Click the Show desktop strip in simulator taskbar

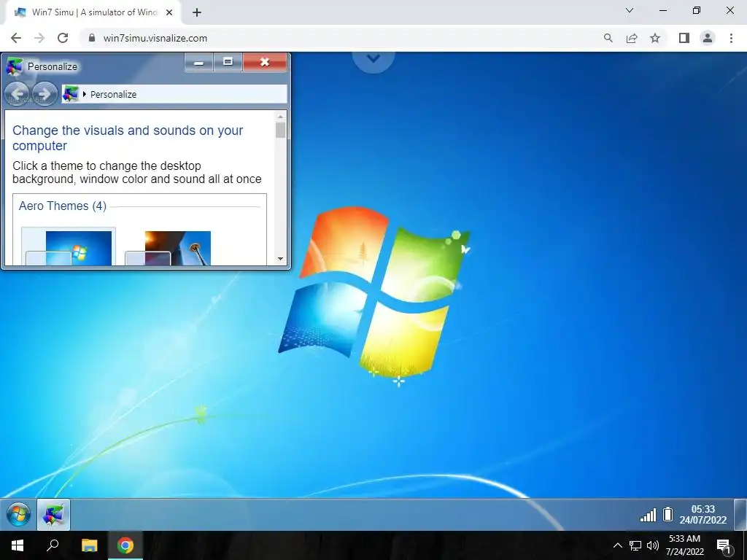click(x=740, y=514)
